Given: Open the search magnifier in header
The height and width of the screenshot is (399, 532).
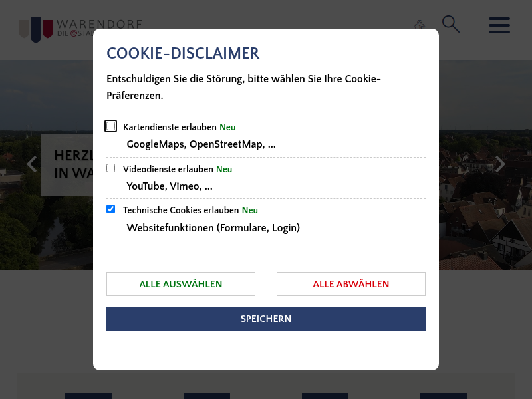Looking at the screenshot, I should point(451,24).
